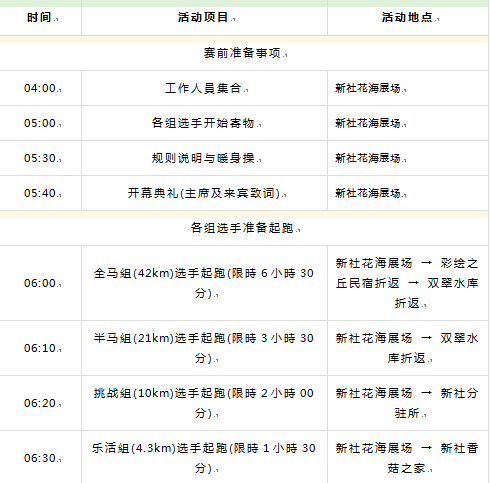Click the 06:20 time cell
Image resolution: width=490 pixels, height=483 pixels.
pyautogui.click(x=40, y=403)
